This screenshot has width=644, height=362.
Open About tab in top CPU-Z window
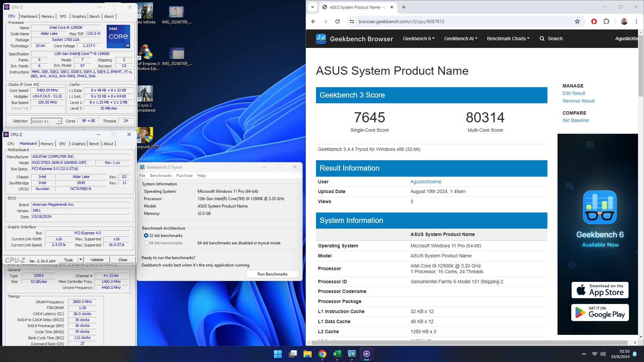point(109,16)
